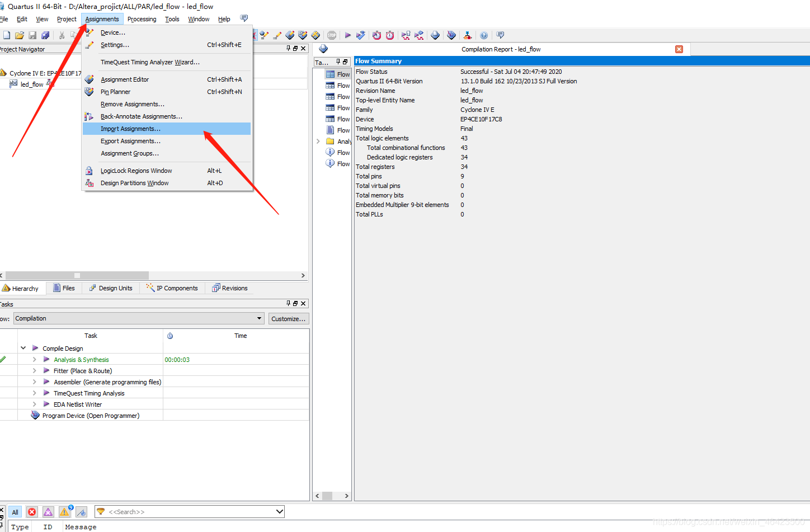The width and height of the screenshot is (810, 532).
Task: Select Pin Planner menu entry
Action: coord(167,92)
